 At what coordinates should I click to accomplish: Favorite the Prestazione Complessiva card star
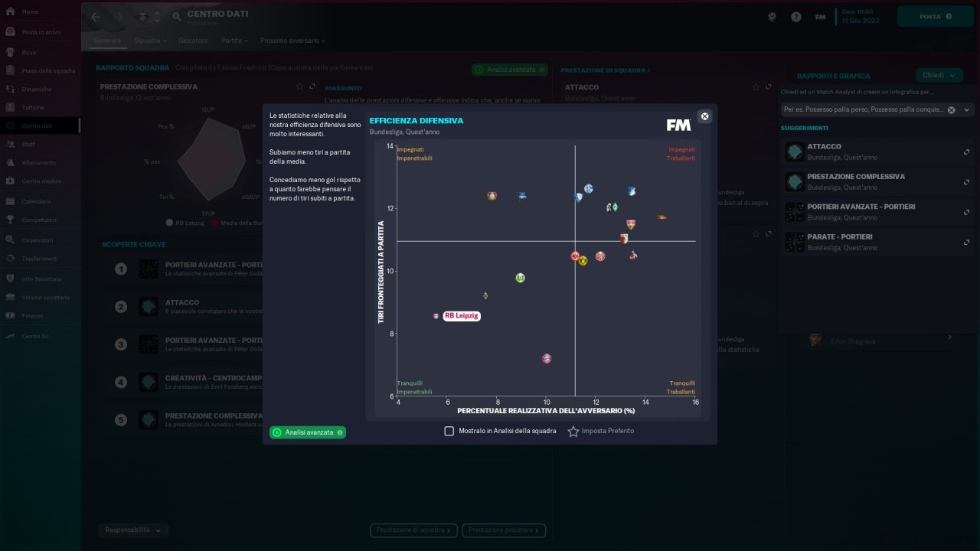point(300,86)
